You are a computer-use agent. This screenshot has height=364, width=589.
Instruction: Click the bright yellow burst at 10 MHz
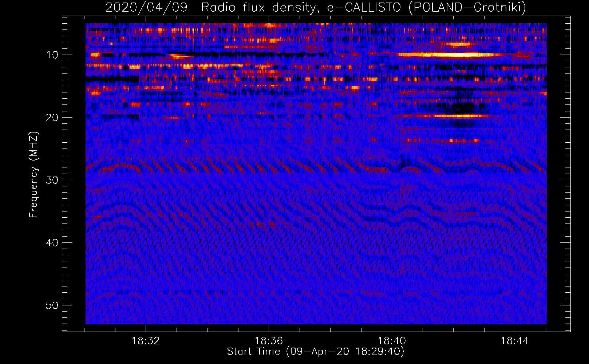[450, 55]
